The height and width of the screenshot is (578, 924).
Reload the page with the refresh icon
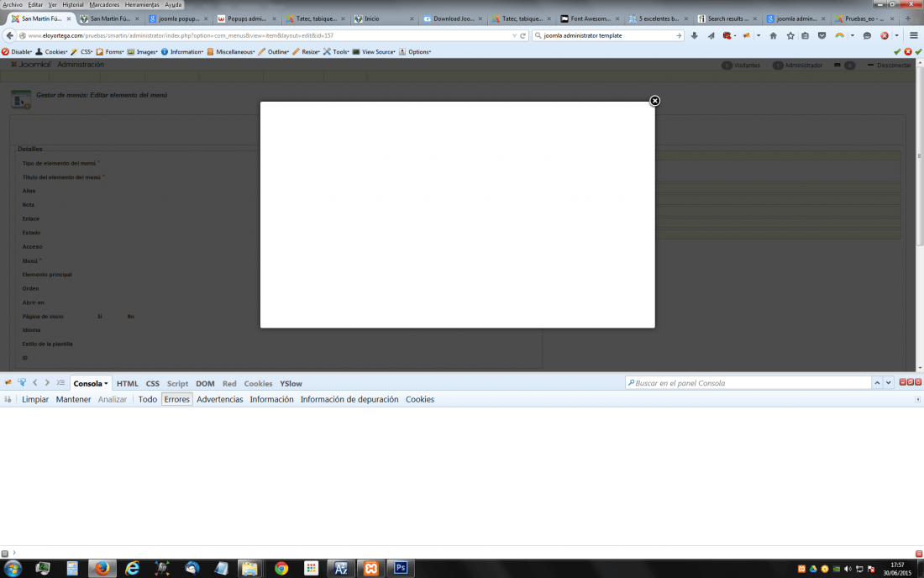[x=522, y=35]
